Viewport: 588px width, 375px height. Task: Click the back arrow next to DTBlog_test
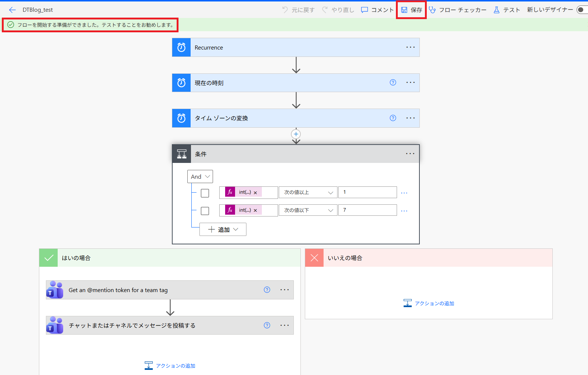(x=12, y=10)
